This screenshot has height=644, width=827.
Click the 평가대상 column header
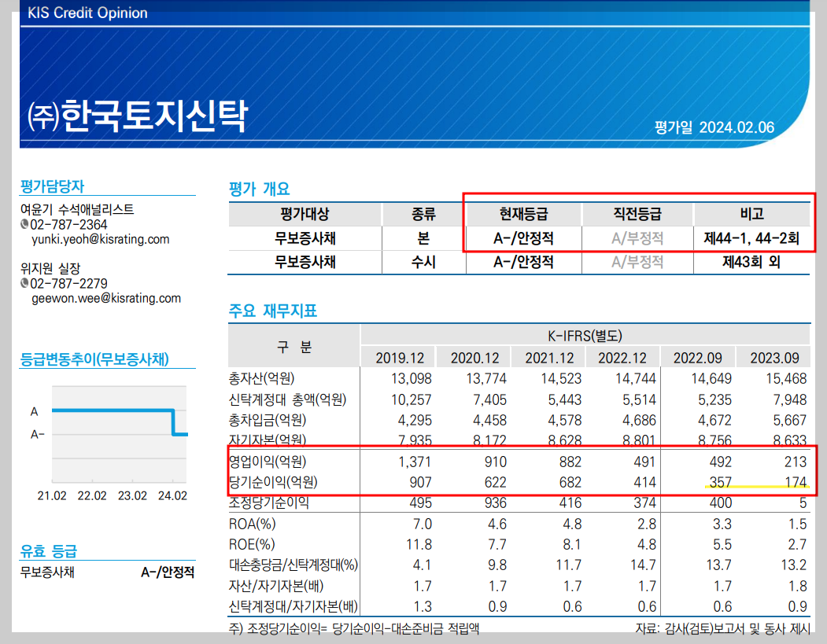[x=305, y=214]
